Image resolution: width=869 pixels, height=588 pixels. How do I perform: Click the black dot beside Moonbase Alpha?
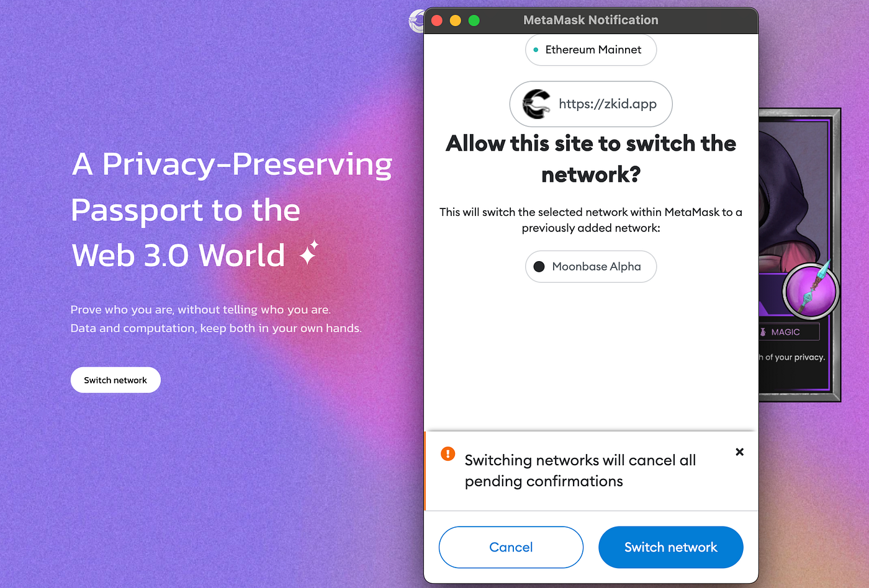539,267
